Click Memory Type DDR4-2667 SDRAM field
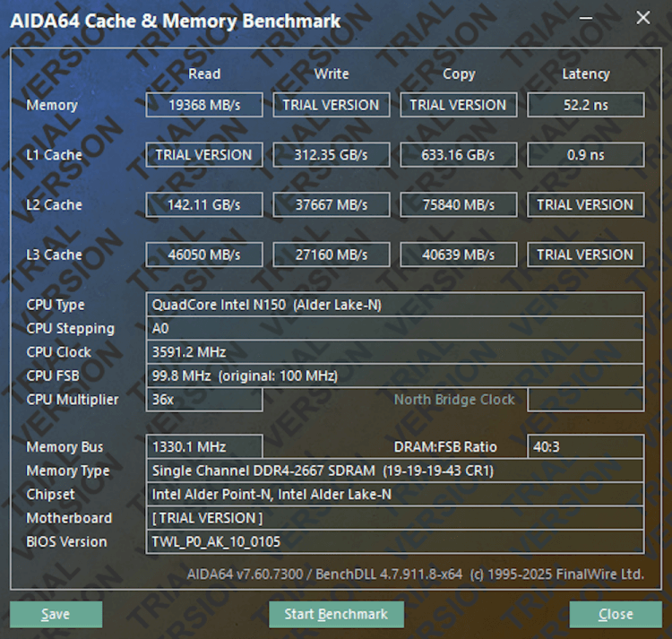The height and width of the screenshot is (639, 672). 395,471
